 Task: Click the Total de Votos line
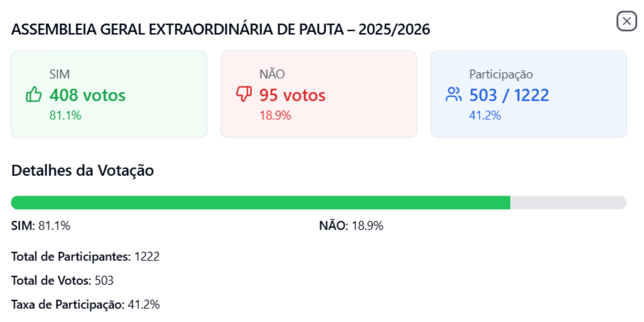(62, 280)
